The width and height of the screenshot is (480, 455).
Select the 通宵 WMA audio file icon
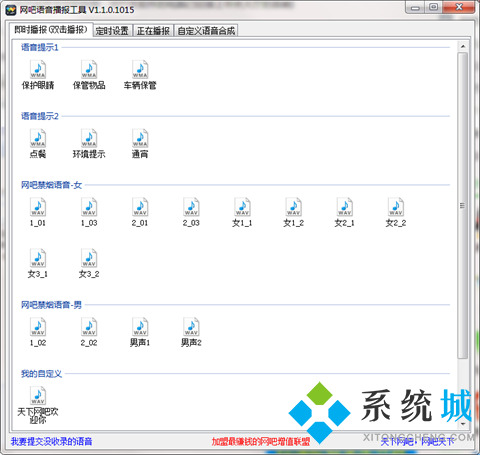pyautogui.click(x=140, y=138)
